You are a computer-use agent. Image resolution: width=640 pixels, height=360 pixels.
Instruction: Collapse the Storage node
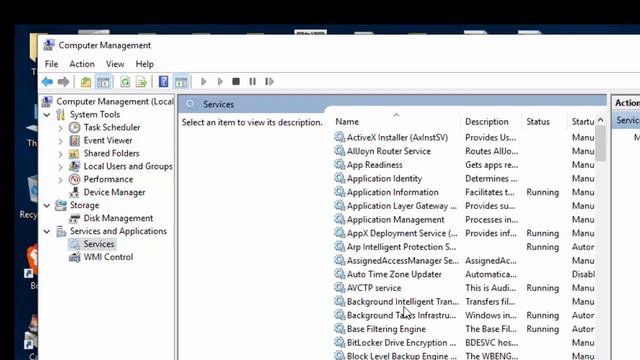[x=47, y=206]
